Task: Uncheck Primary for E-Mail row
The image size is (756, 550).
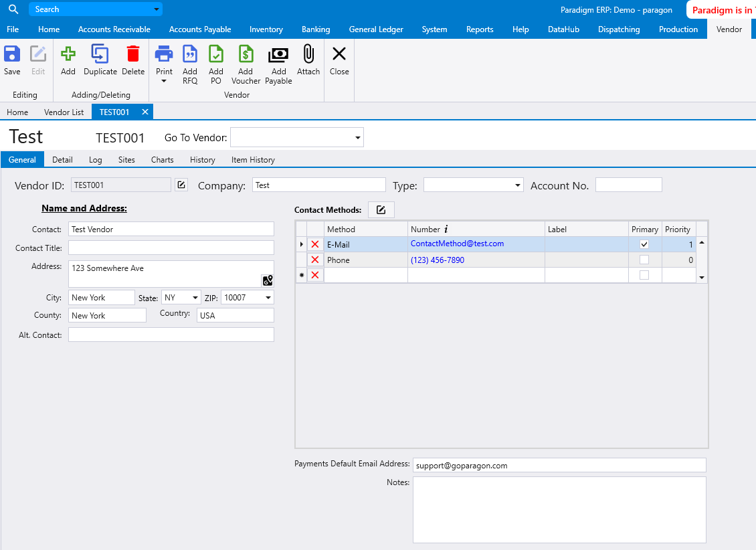Action: (x=644, y=244)
